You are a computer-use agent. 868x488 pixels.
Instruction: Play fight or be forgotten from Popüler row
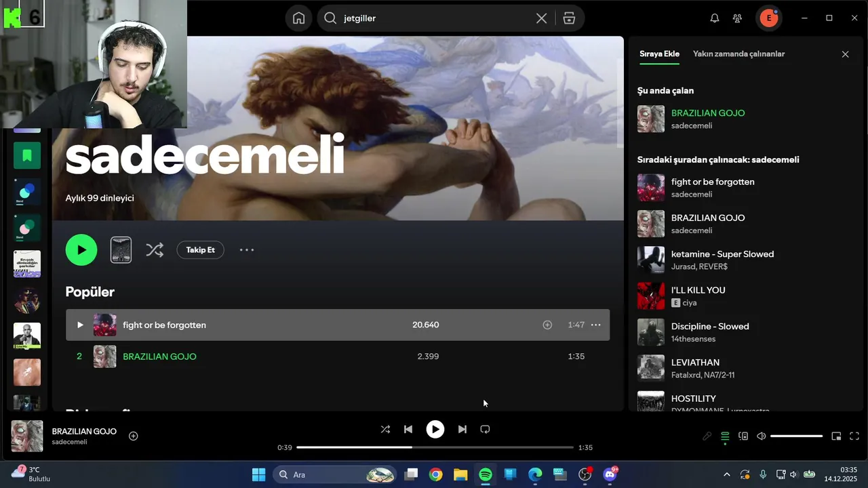79,325
